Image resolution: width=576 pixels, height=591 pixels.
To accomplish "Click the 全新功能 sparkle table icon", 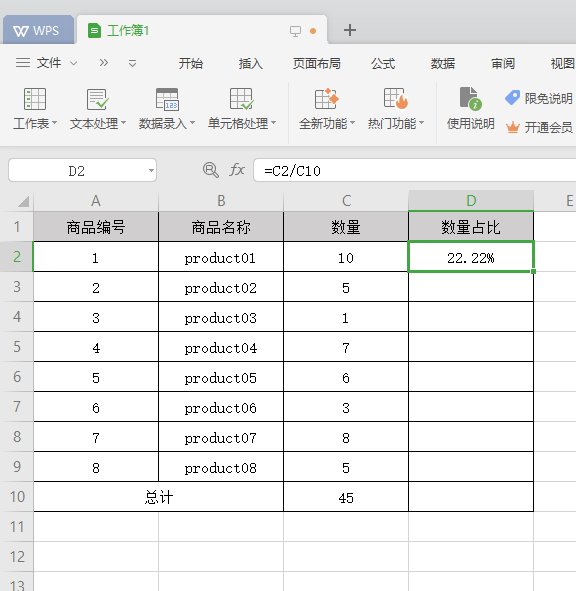I will tap(326, 99).
